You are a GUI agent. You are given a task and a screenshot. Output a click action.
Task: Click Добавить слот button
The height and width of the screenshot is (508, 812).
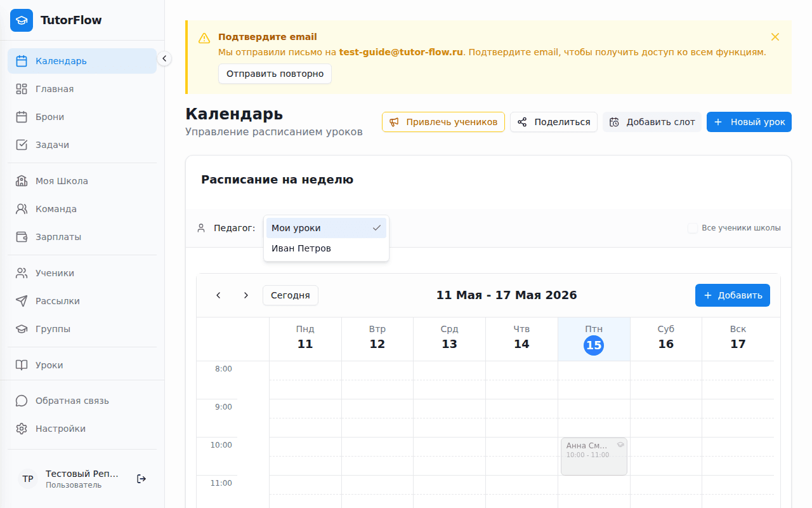pos(652,122)
